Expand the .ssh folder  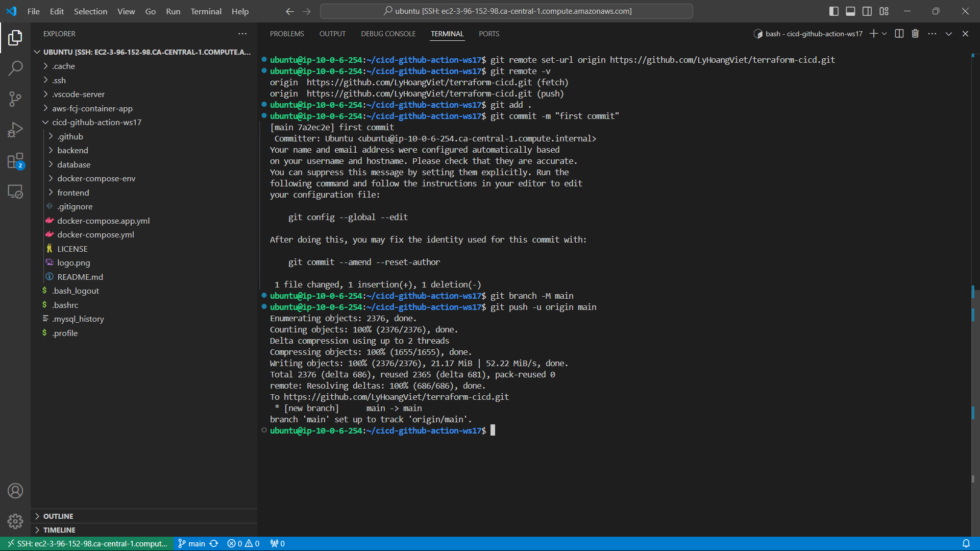point(144,80)
